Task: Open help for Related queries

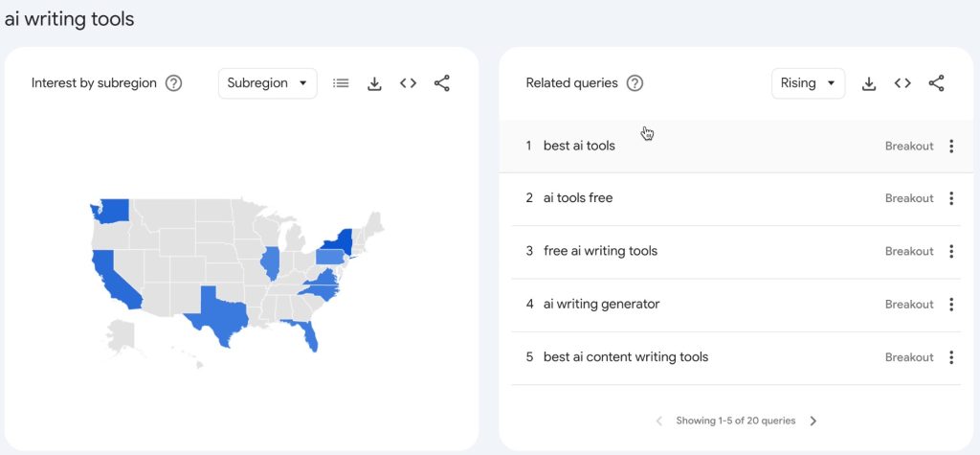Action: (x=635, y=83)
